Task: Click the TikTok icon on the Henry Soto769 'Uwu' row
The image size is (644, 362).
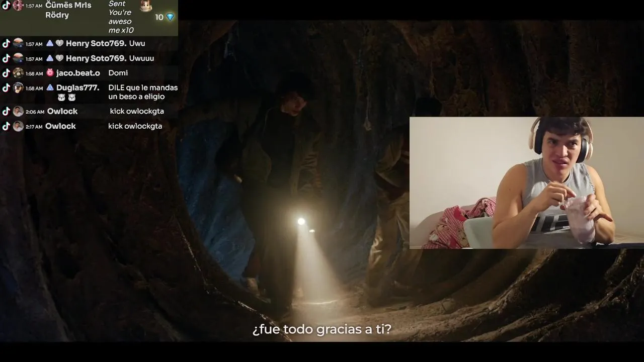Action: point(6,43)
